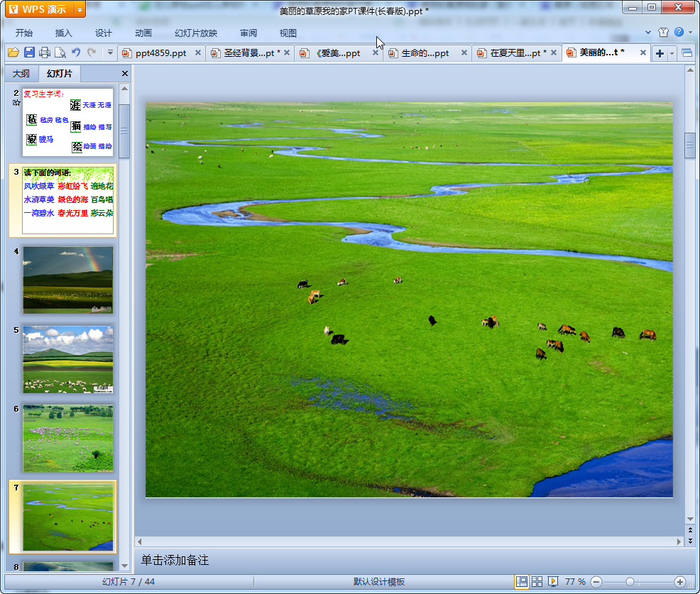Screen dimensions: 700x594
Task: Save the presentation with the floppy icon
Action: pos(30,53)
